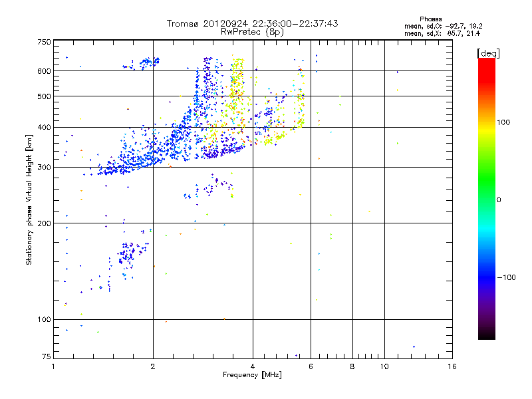Image resolution: width=532 pixels, height=399 pixels.
Task: Click the y-axis tick label '750'
Action: [44, 42]
